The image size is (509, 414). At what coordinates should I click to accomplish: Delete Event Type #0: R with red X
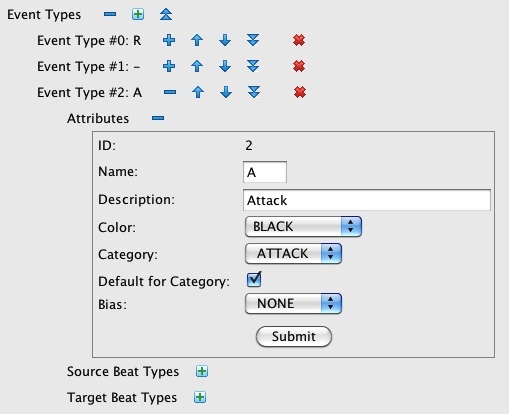click(x=299, y=40)
